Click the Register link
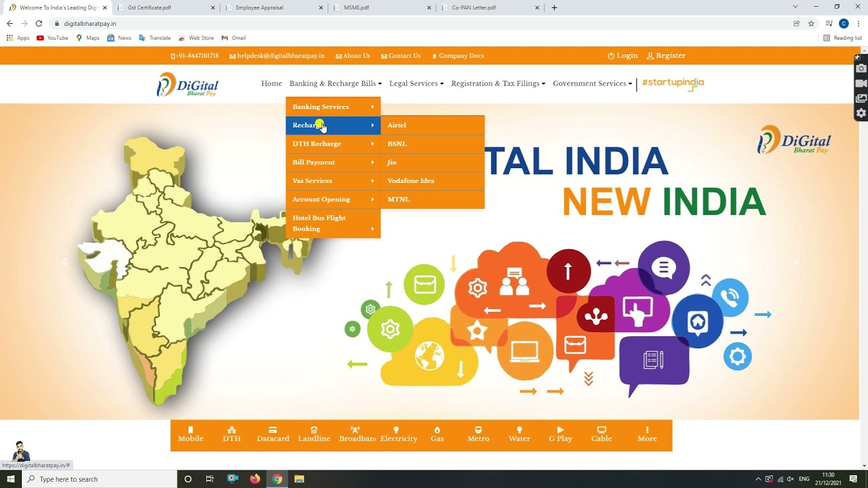Screen dimensions: 868x488 tap(666, 56)
